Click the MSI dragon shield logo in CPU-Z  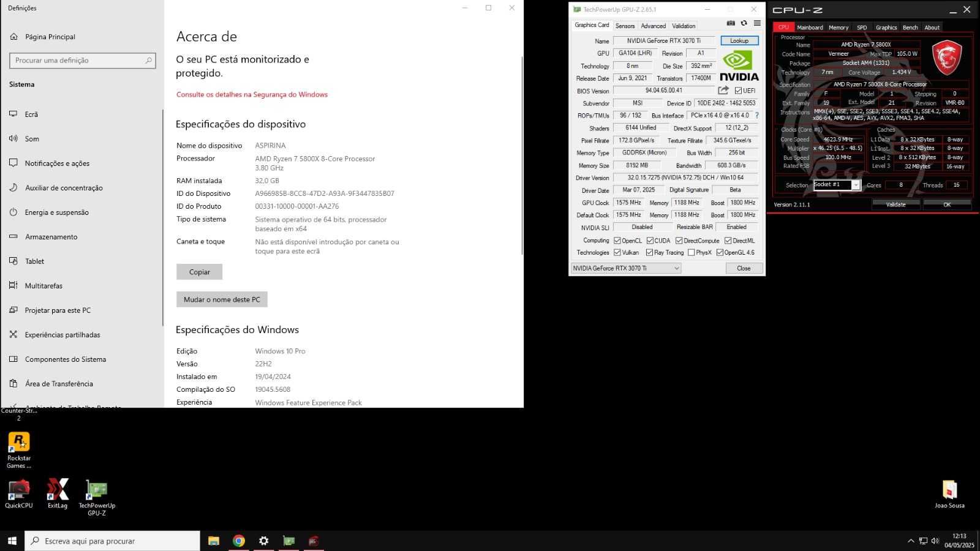[x=946, y=58]
